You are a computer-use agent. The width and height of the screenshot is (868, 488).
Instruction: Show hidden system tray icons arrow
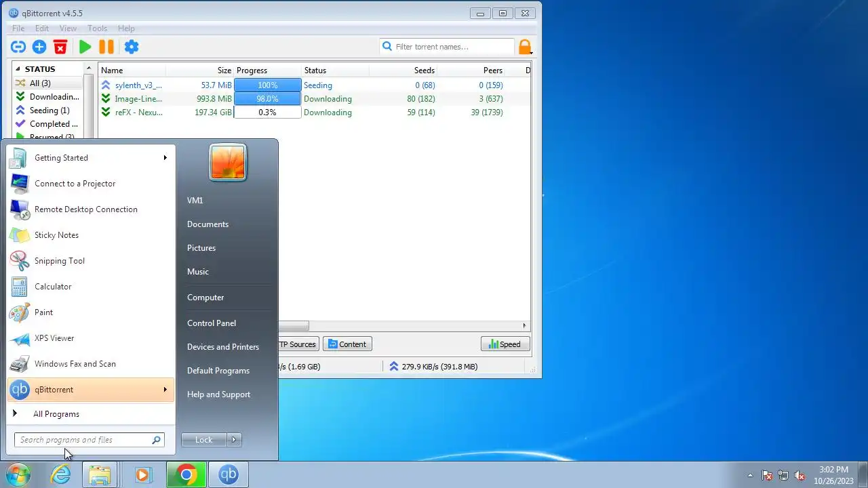pyautogui.click(x=750, y=476)
